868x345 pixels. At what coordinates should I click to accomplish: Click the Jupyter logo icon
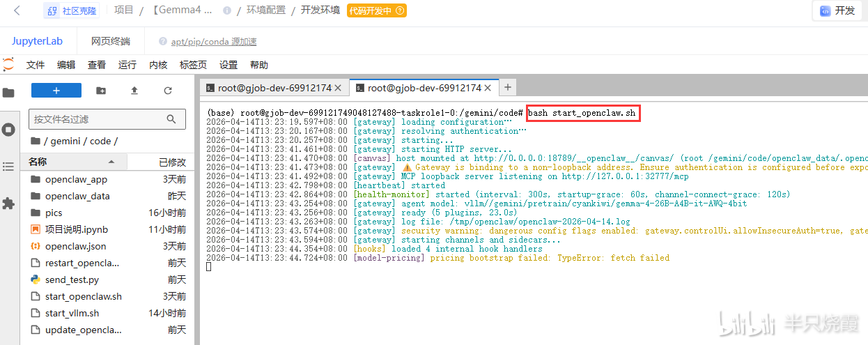[8, 64]
